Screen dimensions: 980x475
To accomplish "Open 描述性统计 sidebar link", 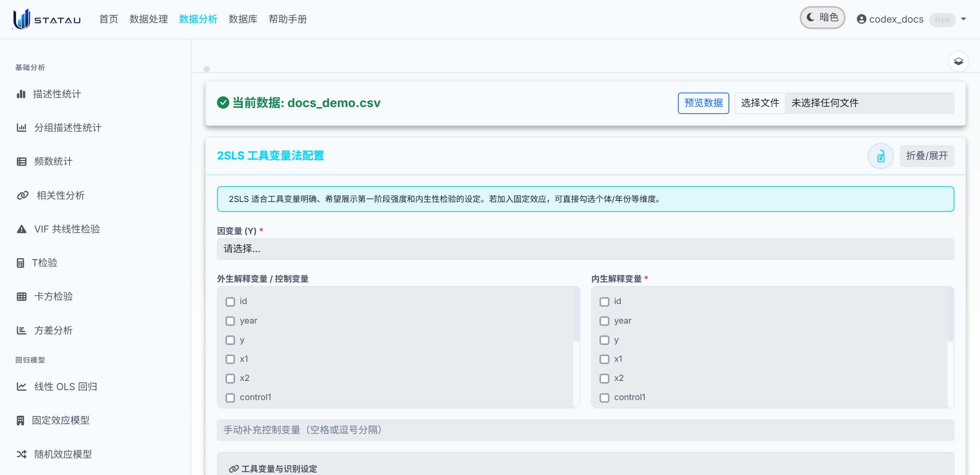I will (57, 94).
